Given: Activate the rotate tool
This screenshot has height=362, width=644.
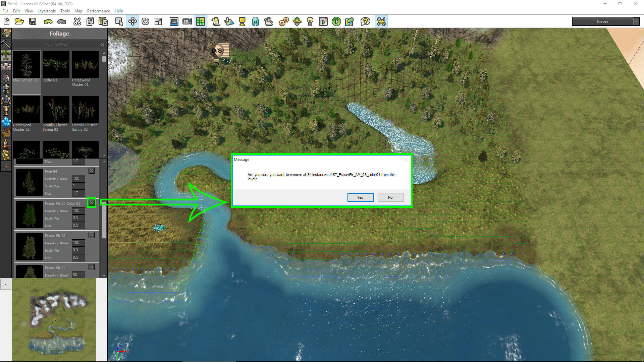Looking at the screenshot, I should point(145,21).
